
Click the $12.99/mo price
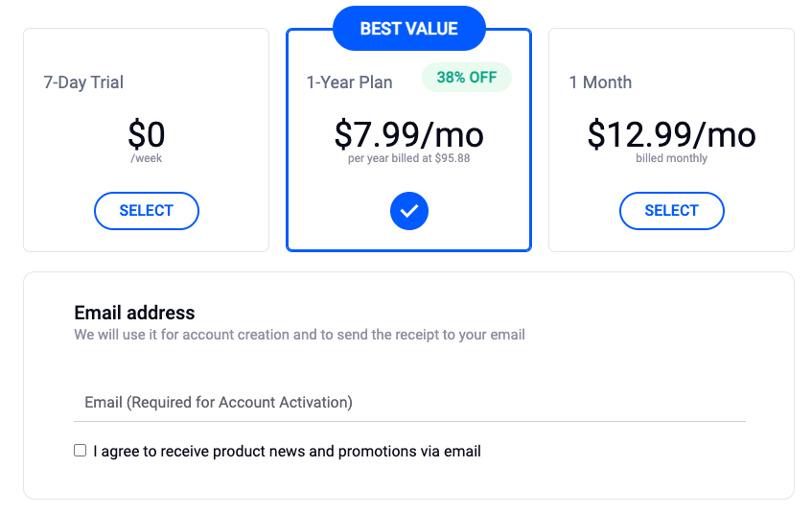click(x=671, y=134)
